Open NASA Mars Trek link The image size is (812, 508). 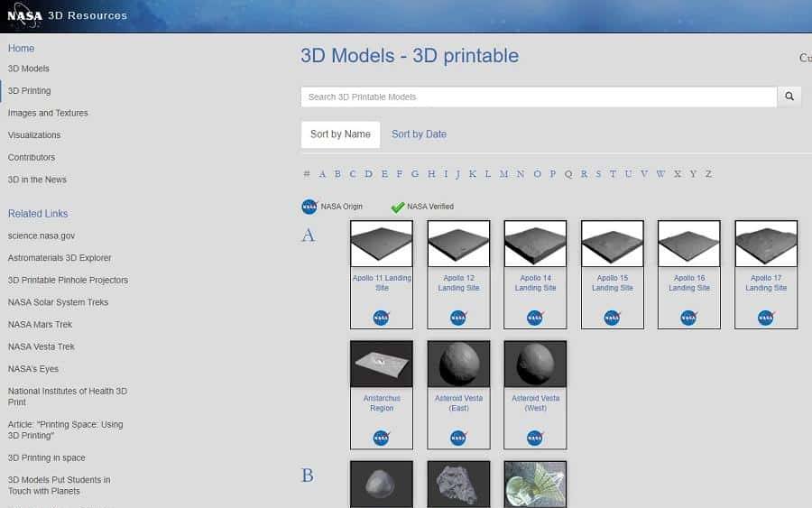(40, 325)
